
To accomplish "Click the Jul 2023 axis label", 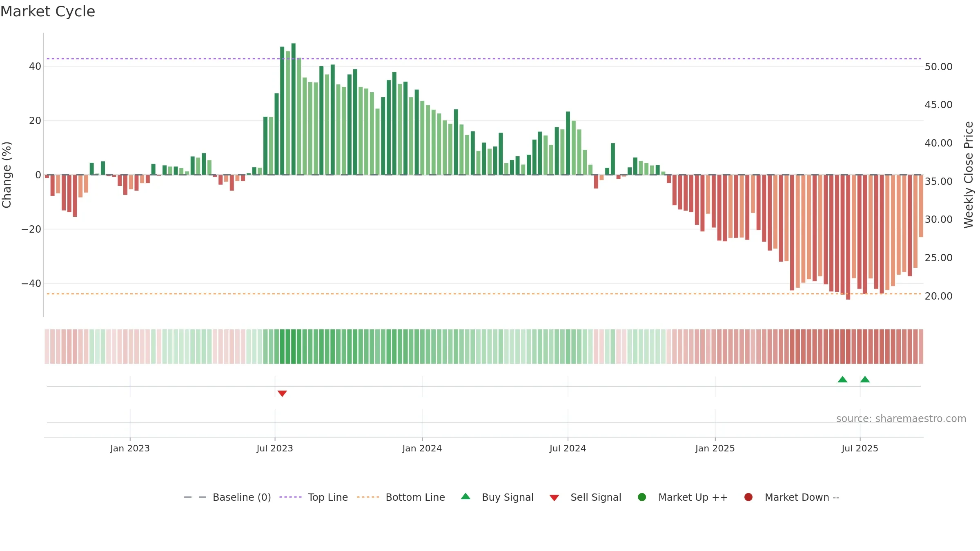I will click(275, 448).
